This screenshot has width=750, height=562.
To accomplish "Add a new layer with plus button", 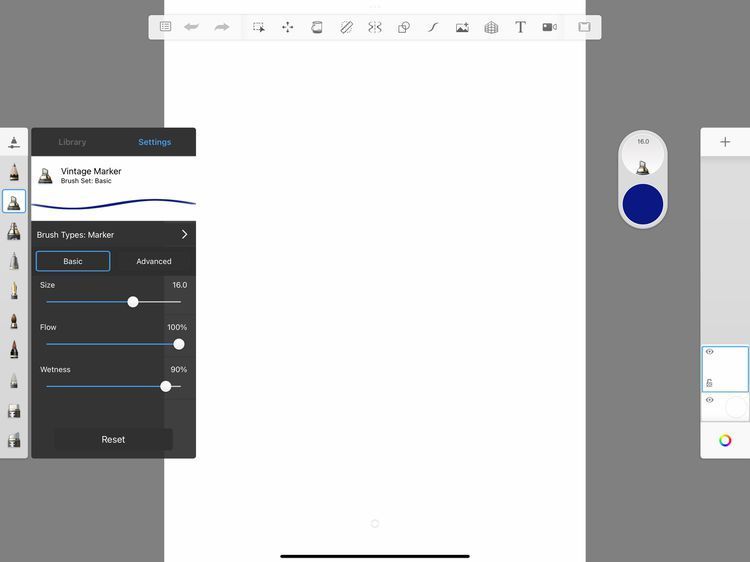I will 725,142.
